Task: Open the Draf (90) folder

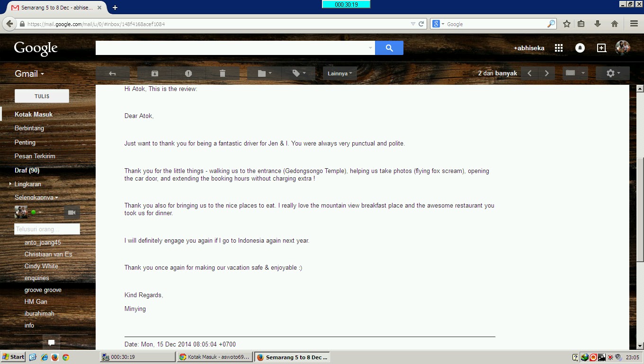Action: point(27,170)
